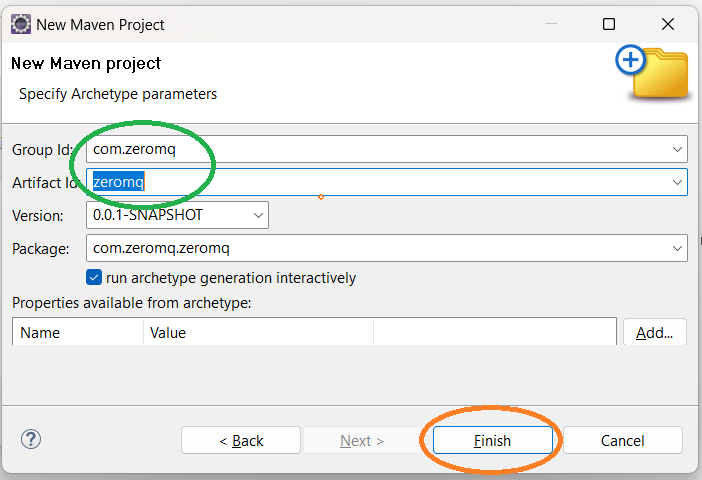
Task: Cancel the Maven project wizard
Action: [x=622, y=440]
